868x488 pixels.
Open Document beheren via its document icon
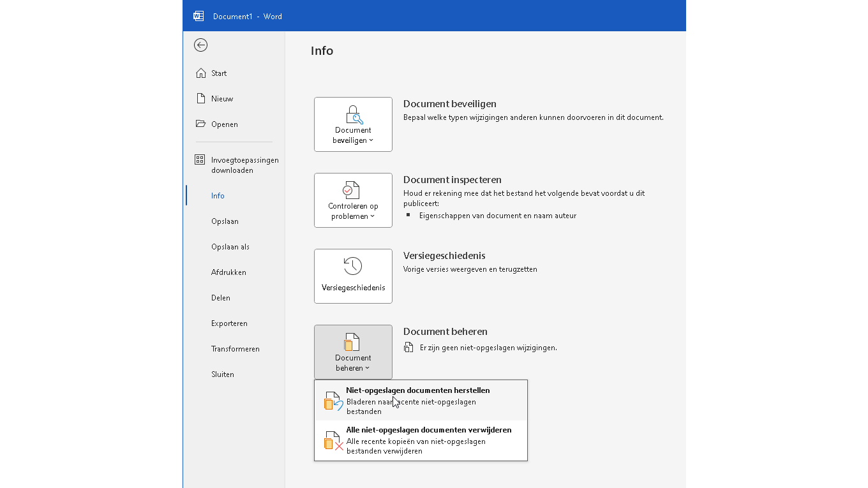(353, 342)
